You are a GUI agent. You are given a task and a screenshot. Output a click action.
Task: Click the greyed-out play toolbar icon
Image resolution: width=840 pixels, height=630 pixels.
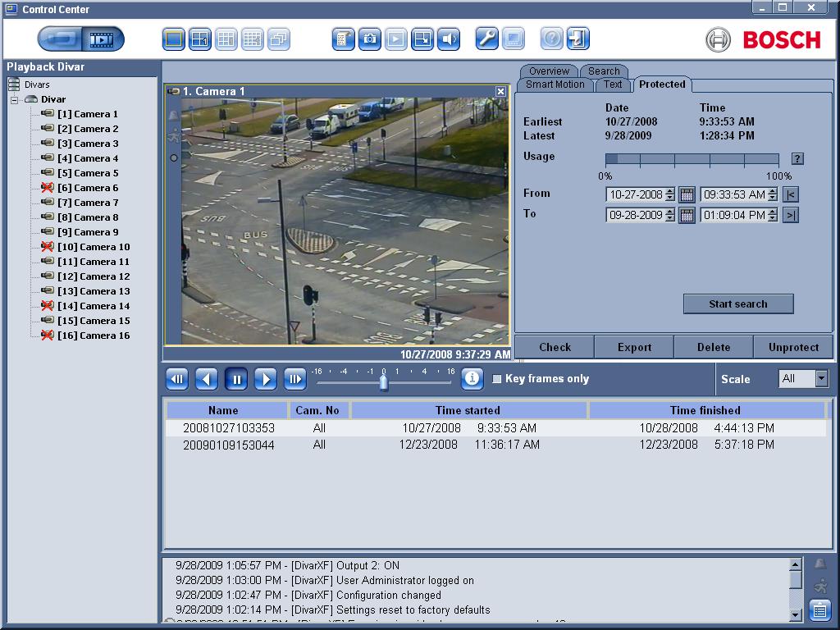click(x=396, y=39)
